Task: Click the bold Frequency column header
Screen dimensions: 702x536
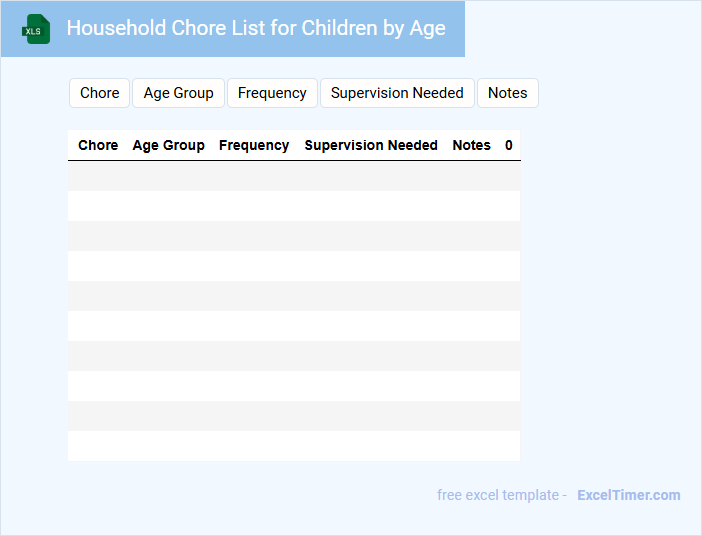Action: click(x=254, y=145)
